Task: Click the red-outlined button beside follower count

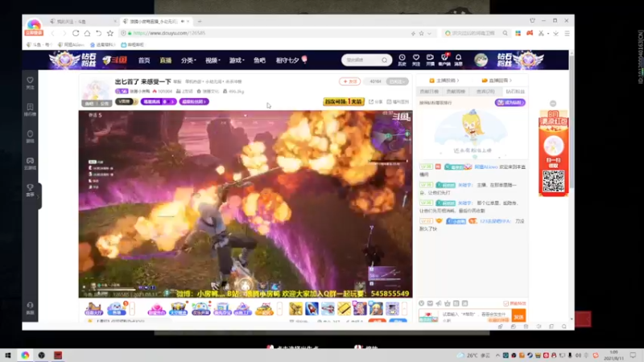Action: [349, 81]
